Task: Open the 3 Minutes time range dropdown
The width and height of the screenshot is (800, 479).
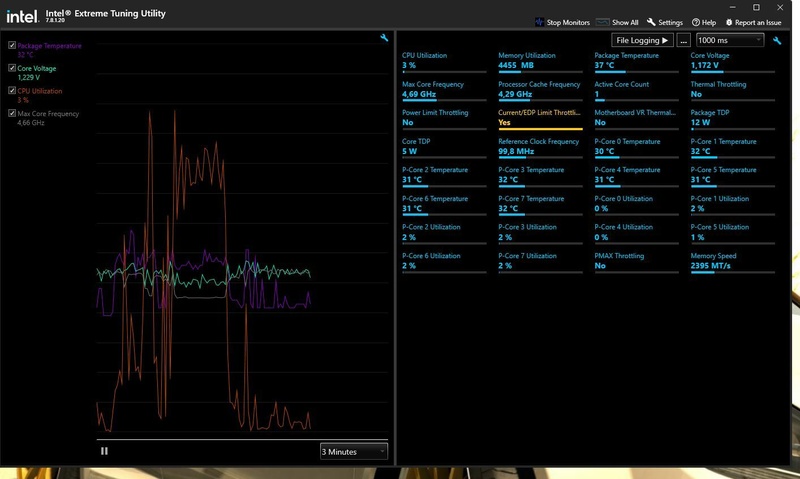Action: pyautogui.click(x=354, y=451)
